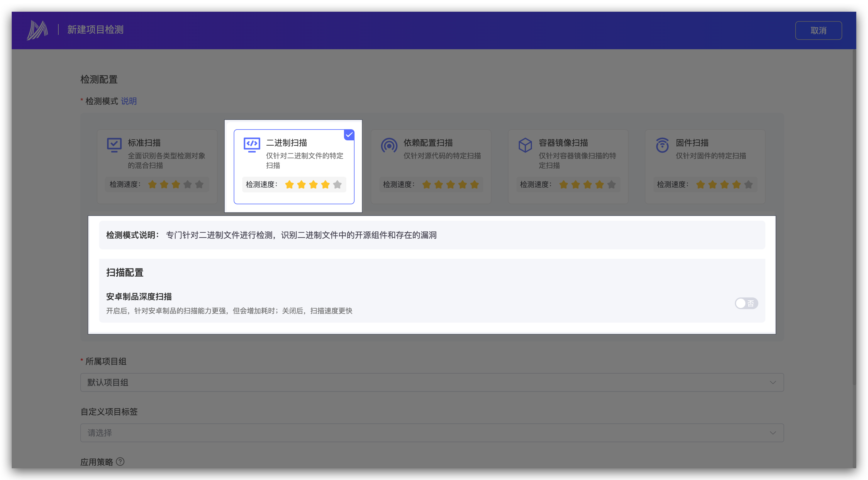
Task: Click the checkmark badge on 二进制扫描 card
Action: [349, 135]
